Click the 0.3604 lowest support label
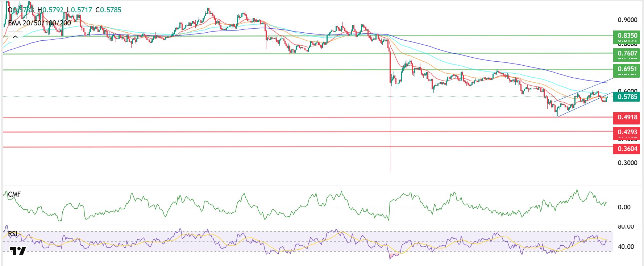This screenshot has width=644, height=266. 627,149
